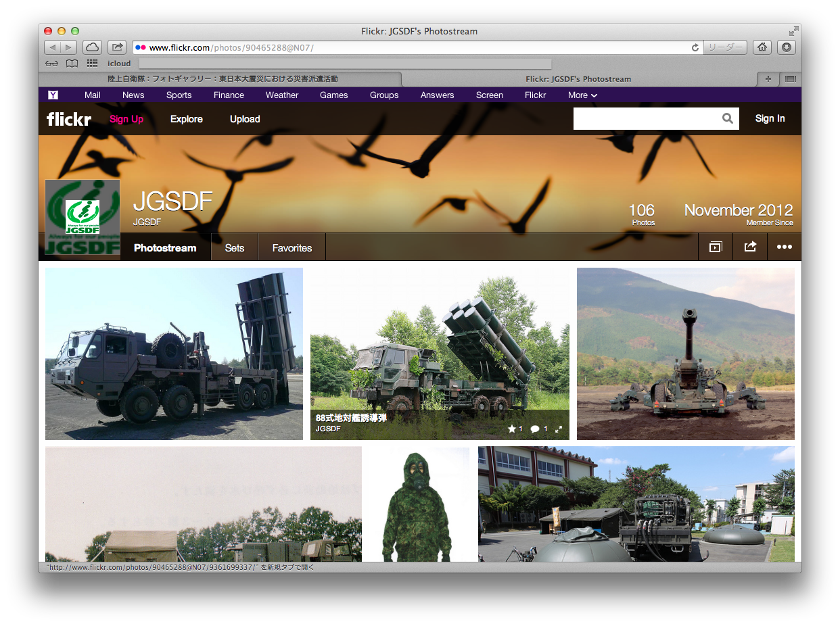
Task: Open the Photostream tab
Action: click(165, 247)
